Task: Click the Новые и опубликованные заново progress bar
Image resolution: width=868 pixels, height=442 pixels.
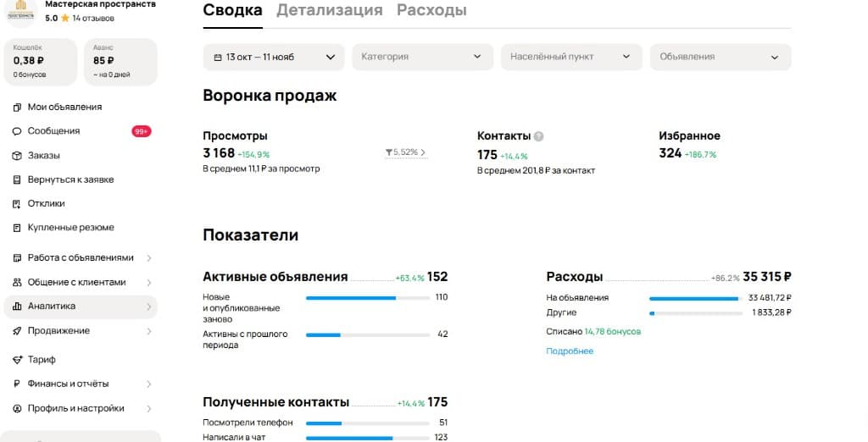Action: click(368, 298)
